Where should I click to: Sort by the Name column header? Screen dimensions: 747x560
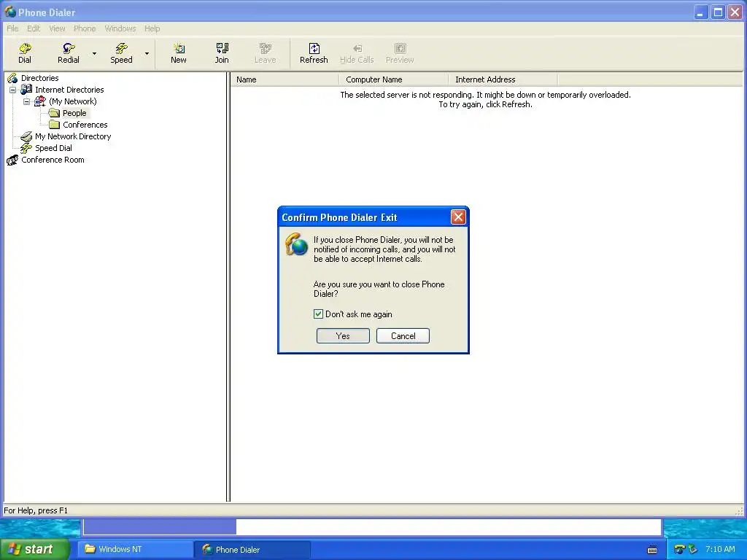[x=285, y=79]
